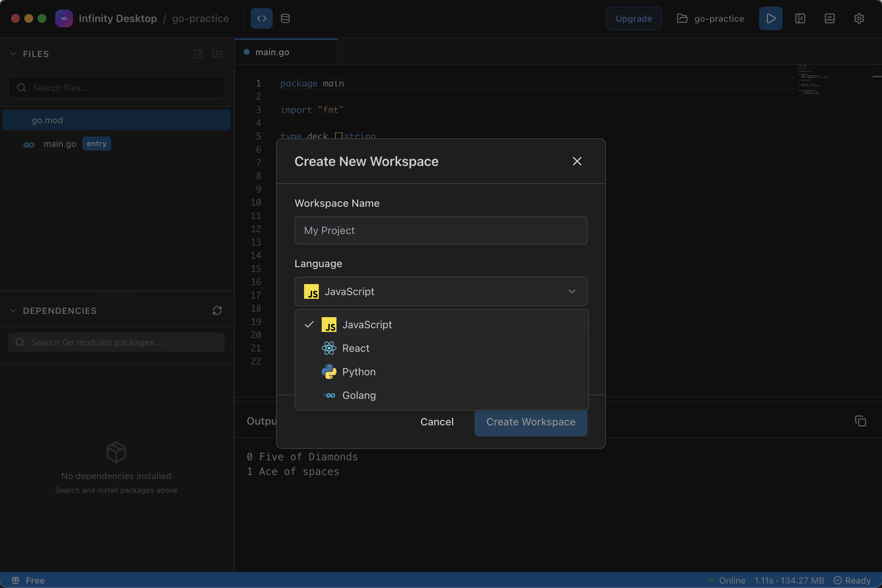Create a new file in FILES panel
Viewport: 882px width, 588px height.
(x=198, y=54)
